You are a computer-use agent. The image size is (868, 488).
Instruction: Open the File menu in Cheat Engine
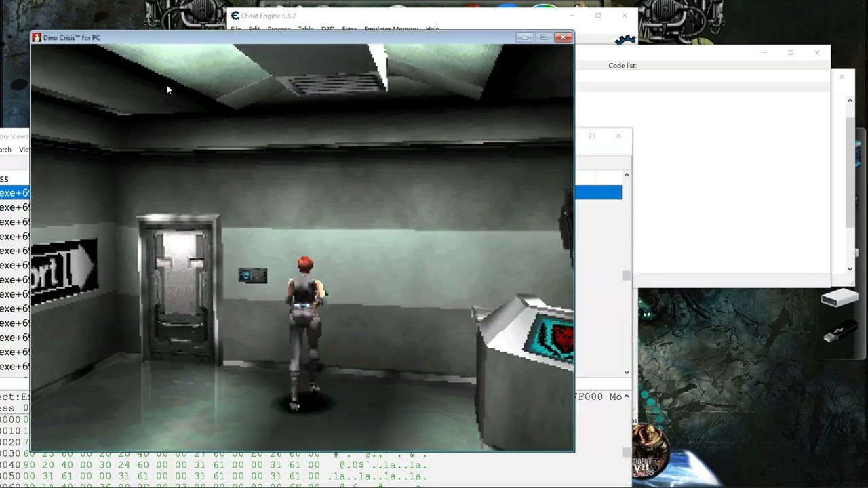[236, 29]
